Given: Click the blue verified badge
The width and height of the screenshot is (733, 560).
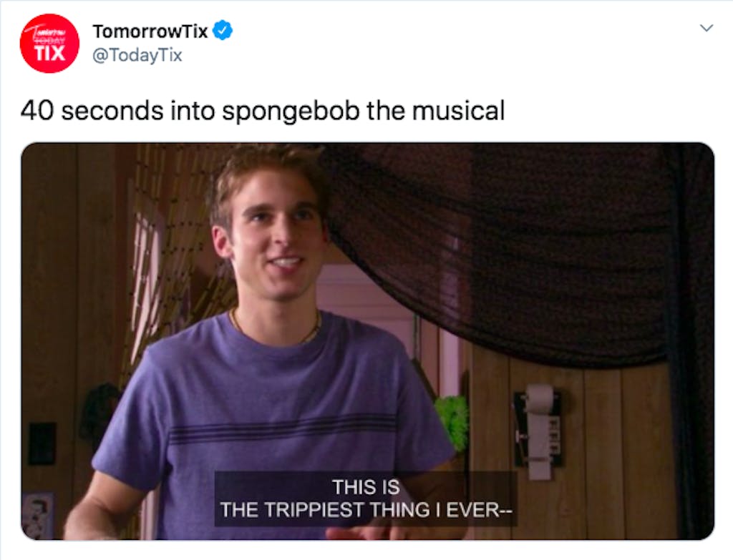Looking at the screenshot, I should click(x=223, y=31).
